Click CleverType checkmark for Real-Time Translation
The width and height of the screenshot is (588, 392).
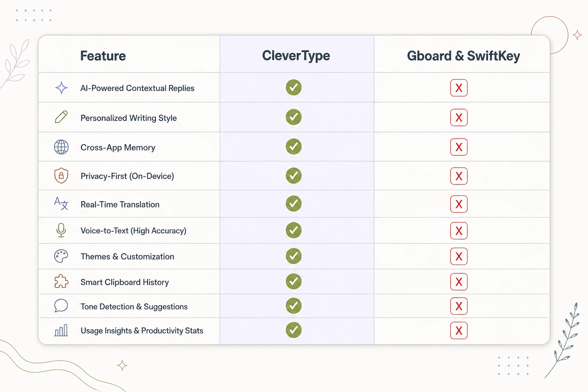(x=294, y=204)
